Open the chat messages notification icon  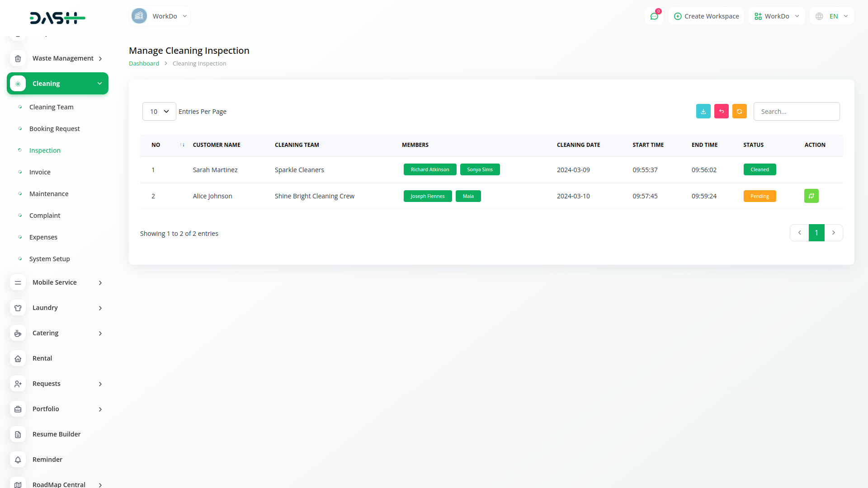tap(654, 16)
